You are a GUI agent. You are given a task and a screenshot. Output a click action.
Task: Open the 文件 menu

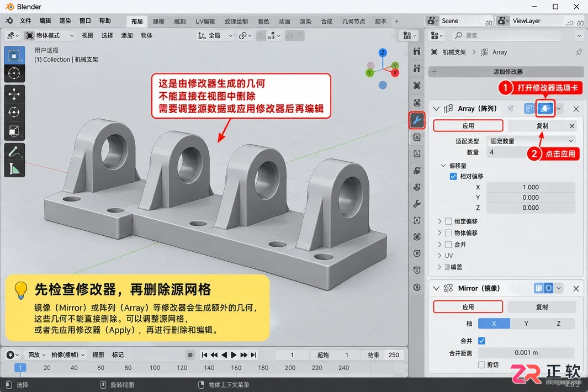tap(25, 21)
